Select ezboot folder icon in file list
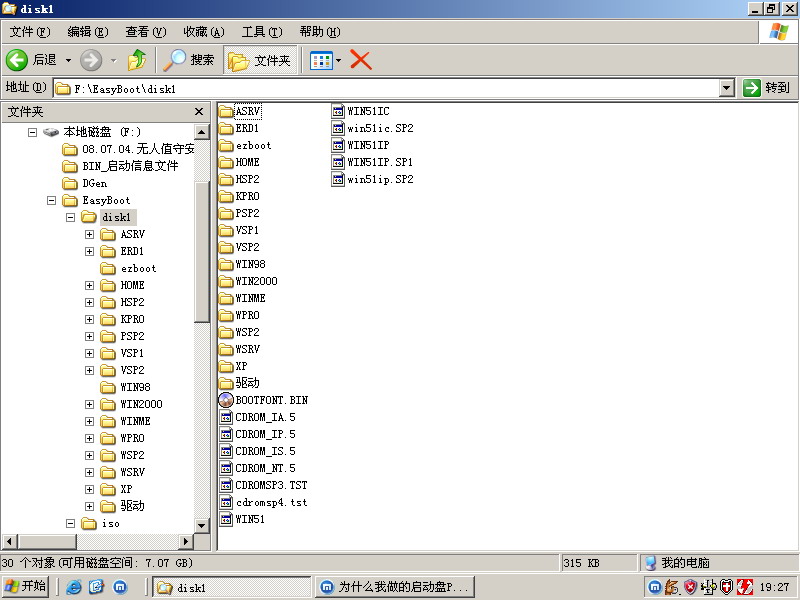The height and width of the screenshot is (600, 800). tap(226, 145)
